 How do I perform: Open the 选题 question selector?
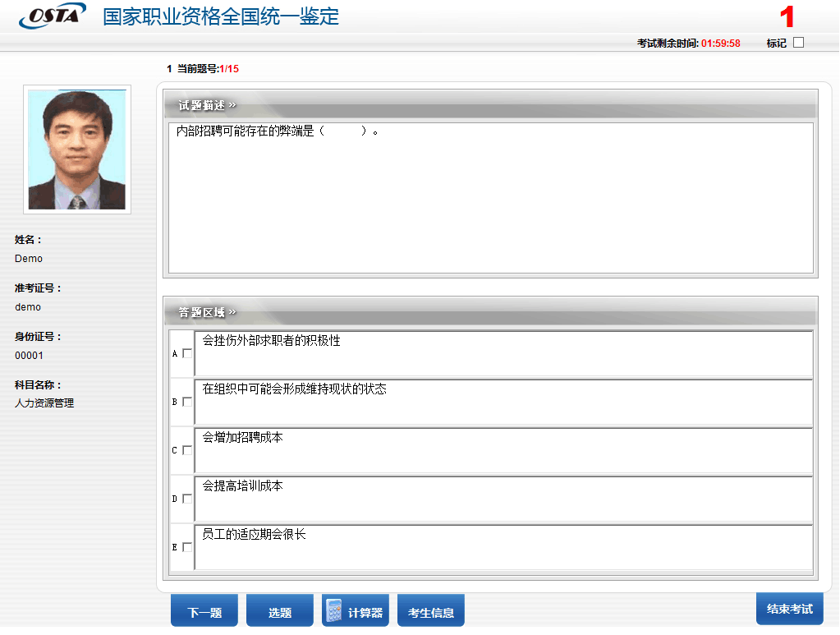[x=280, y=612]
